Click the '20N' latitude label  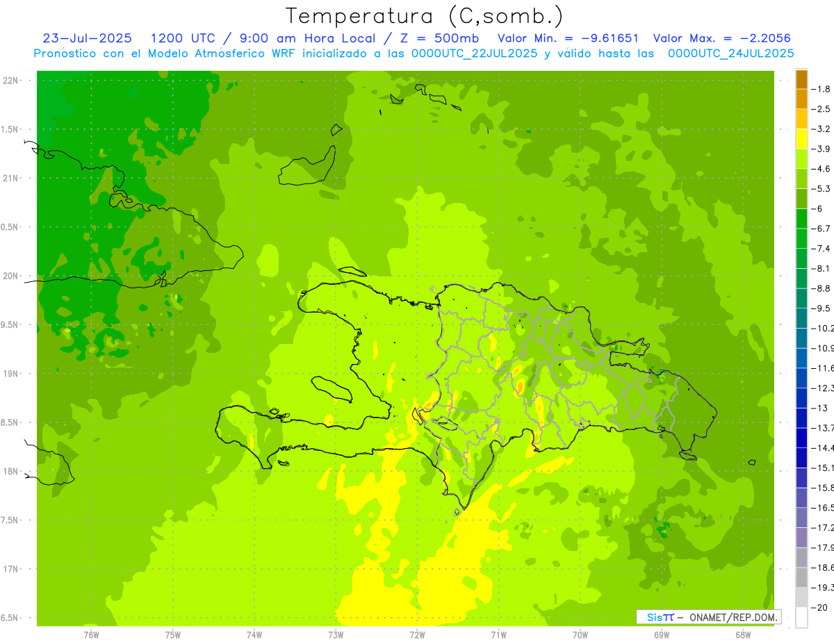point(11,276)
